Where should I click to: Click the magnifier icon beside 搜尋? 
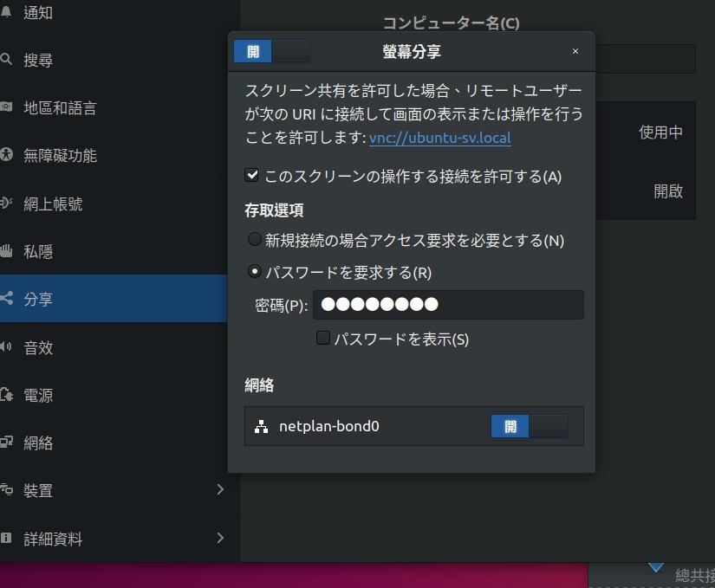pyautogui.click(x=5, y=60)
